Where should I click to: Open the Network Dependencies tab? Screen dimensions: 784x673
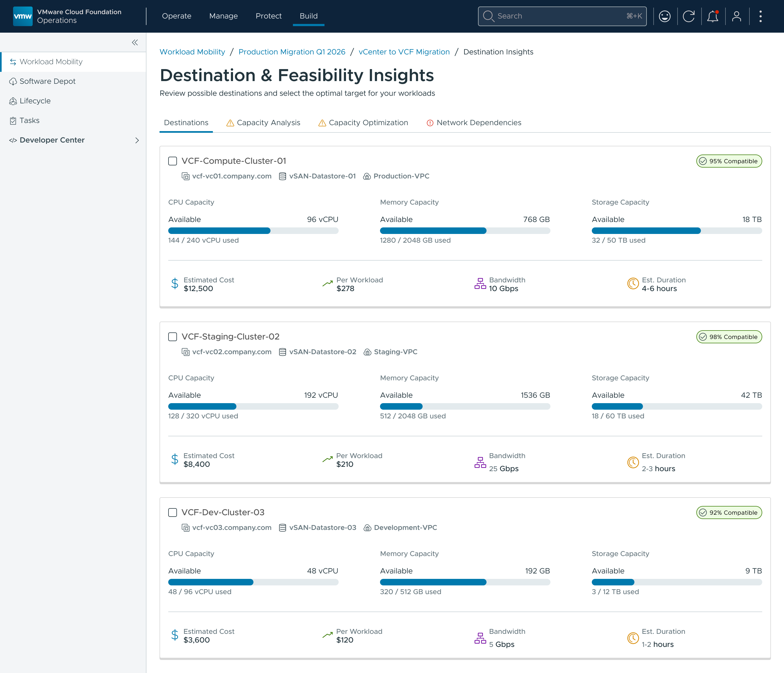474,122
